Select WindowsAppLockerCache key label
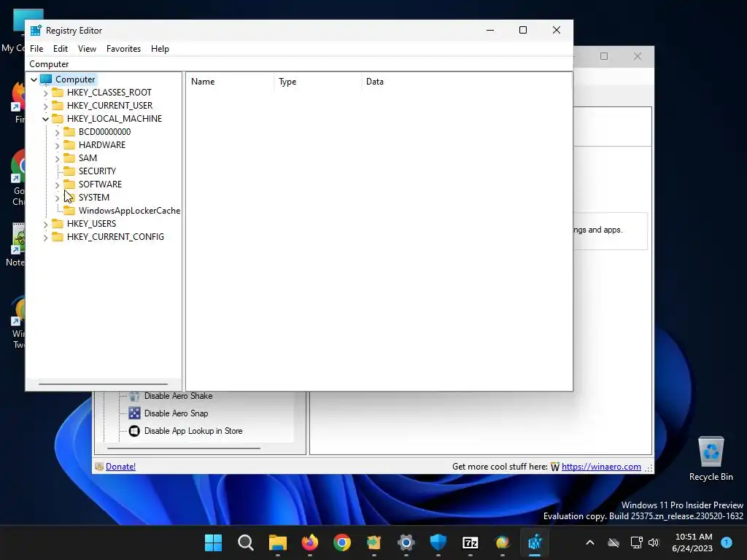Screen dimensions: 747x560 tap(129, 211)
